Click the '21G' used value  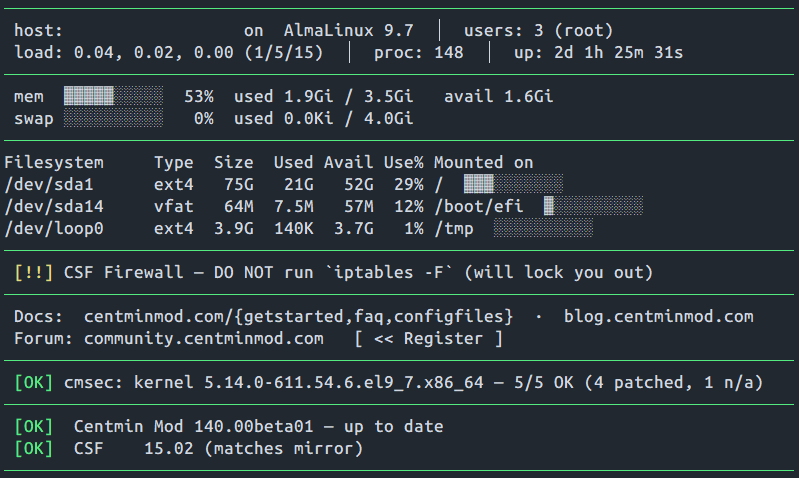[x=299, y=184]
